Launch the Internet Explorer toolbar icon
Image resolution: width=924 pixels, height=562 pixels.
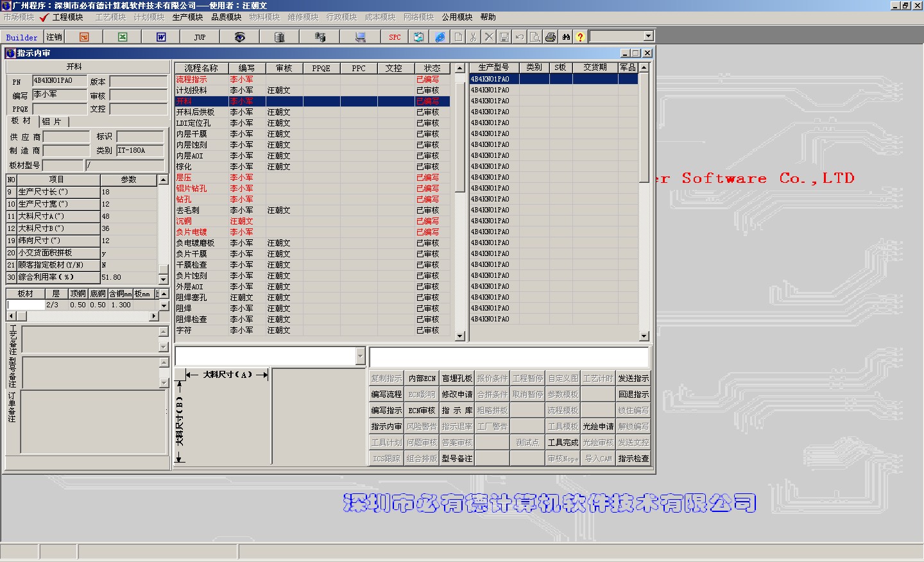point(440,37)
